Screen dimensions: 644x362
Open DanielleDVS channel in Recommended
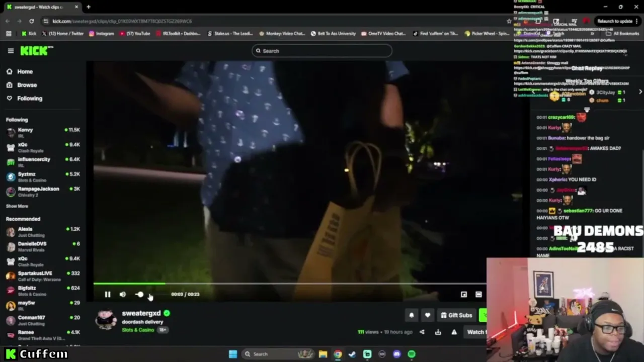click(43, 246)
